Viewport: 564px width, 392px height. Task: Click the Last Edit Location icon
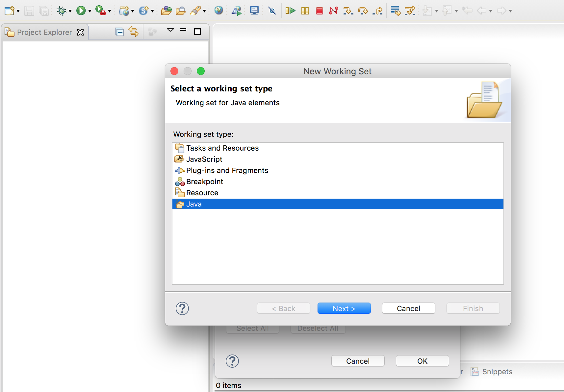[467, 11]
